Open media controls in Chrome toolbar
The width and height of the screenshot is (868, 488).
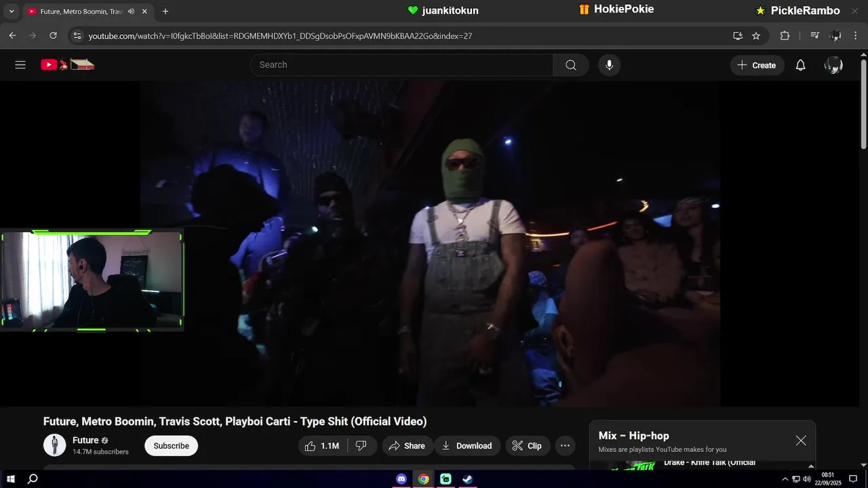[x=815, y=36]
